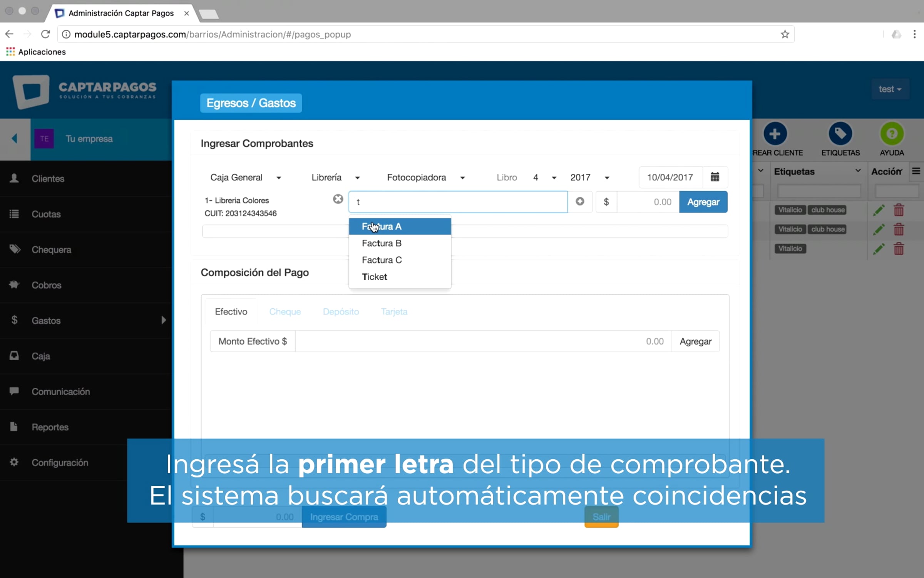Click the Monto Efectivo amount field
The width and height of the screenshot is (924, 578).
[x=483, y=341]
